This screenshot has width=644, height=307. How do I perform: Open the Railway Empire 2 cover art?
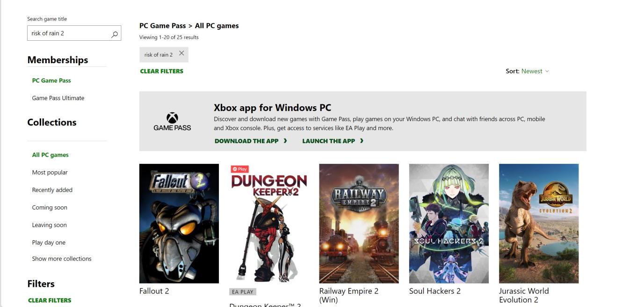click(x=359, y=223)
